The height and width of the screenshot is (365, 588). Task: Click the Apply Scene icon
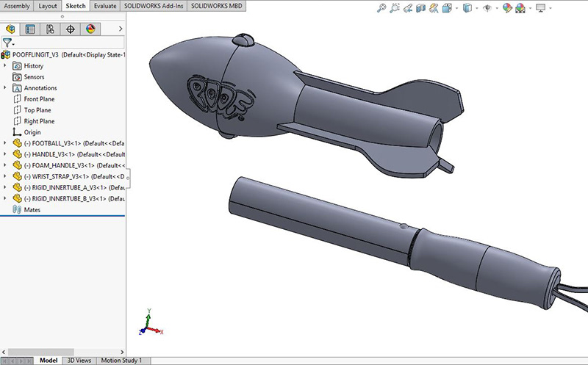point(521,8)
